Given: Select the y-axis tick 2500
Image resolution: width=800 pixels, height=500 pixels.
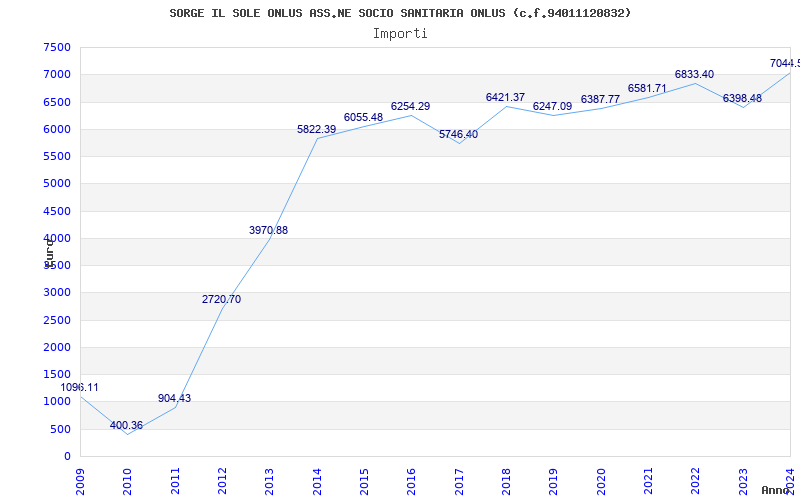Looking at the screenshot, I should [x=57, y=320].
